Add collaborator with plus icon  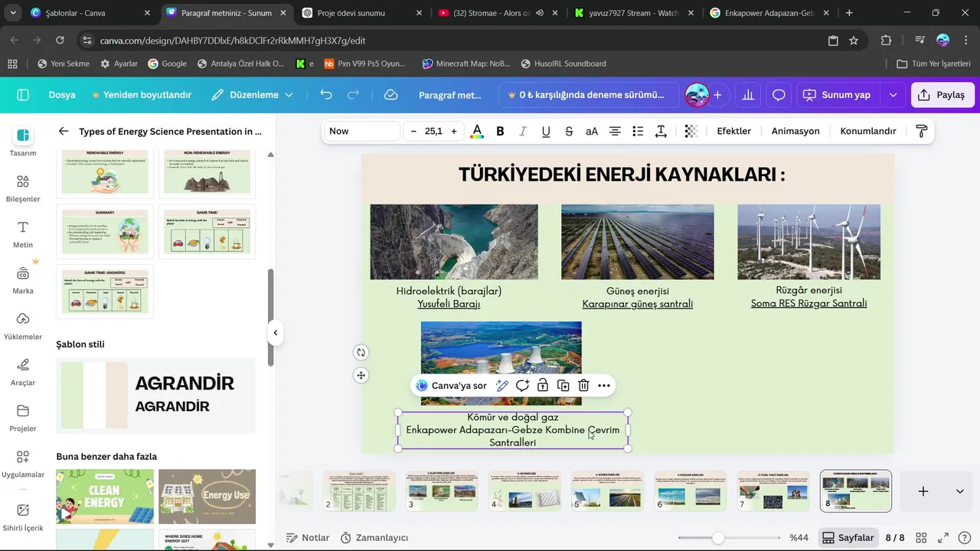[717, 95]
